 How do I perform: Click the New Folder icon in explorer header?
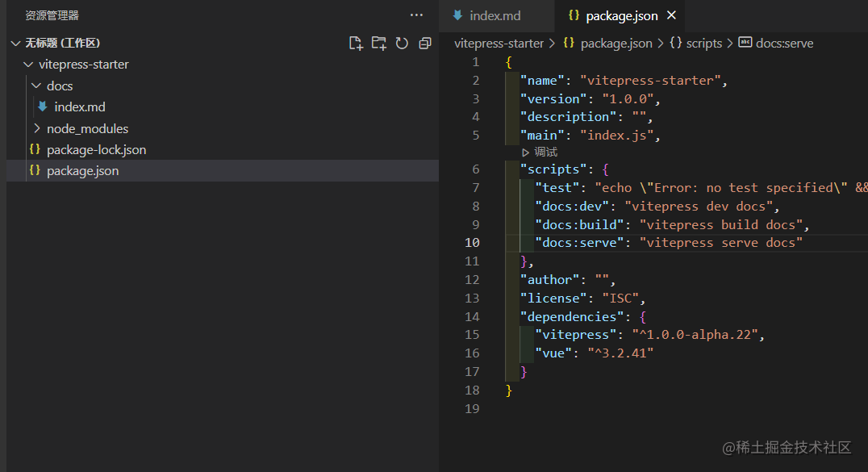click(378, 44)
